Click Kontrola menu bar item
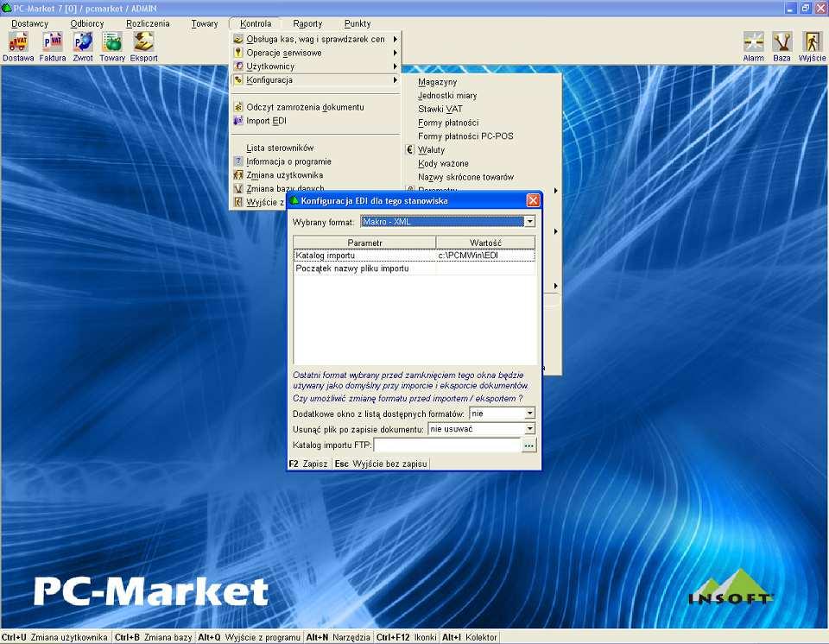This screenshot has width=829, height=644. tap(256, 24)
